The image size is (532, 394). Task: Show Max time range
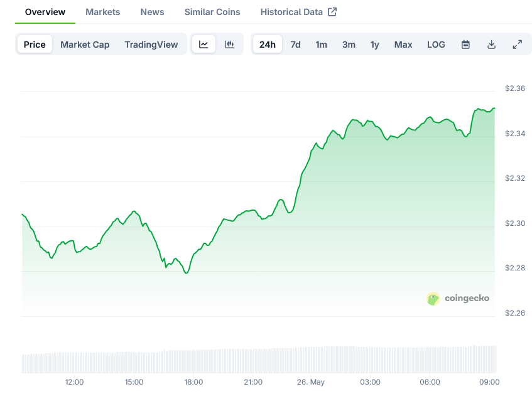tap(403, 45)
